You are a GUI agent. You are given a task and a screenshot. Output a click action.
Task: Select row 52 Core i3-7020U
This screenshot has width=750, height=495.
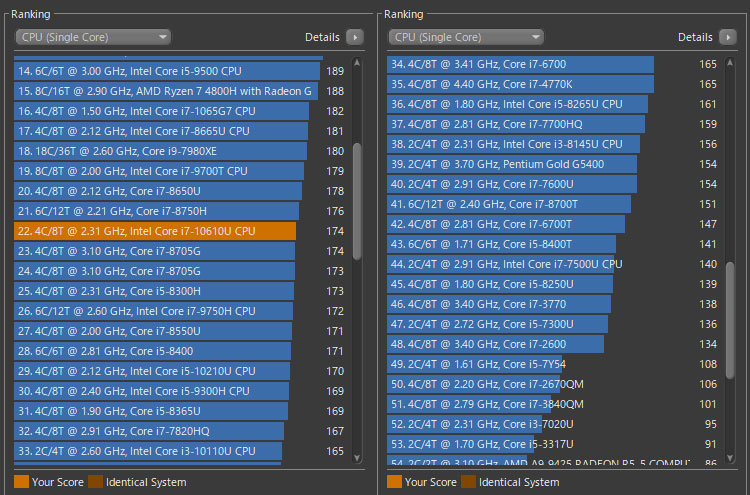(552, 424)
